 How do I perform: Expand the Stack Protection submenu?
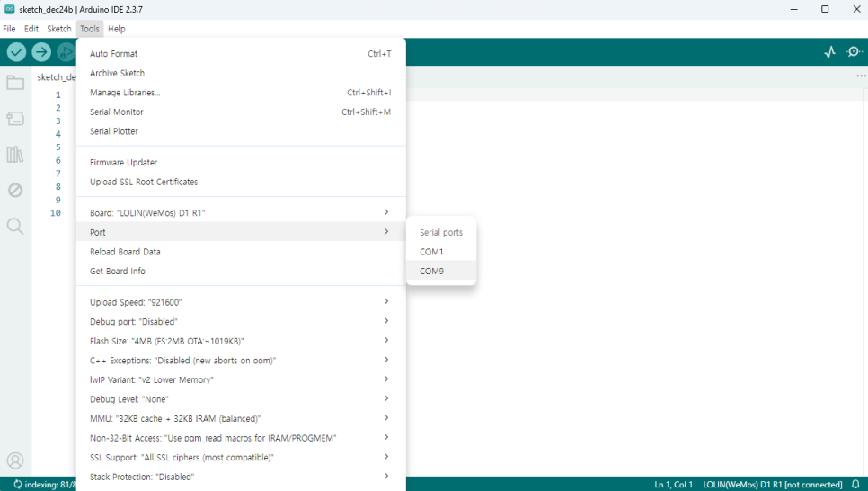tap(241, 477)
